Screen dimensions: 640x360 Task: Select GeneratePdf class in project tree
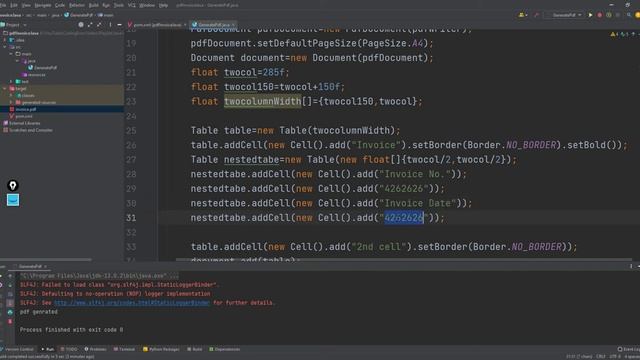[42, 68]
